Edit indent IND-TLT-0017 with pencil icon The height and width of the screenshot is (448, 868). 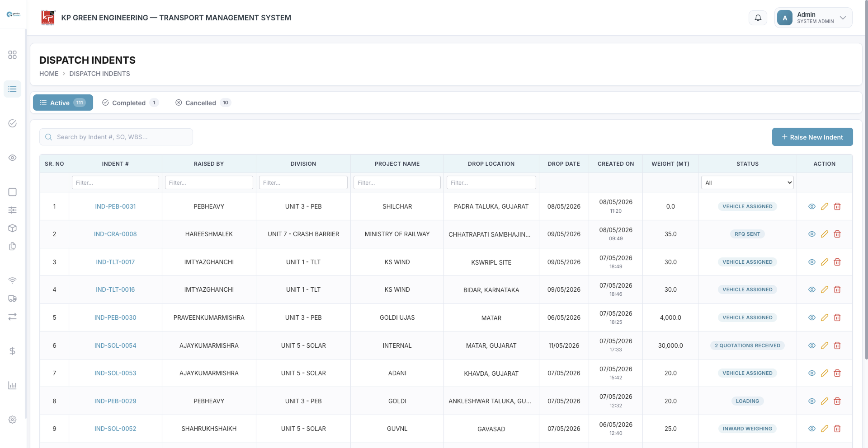825,262
